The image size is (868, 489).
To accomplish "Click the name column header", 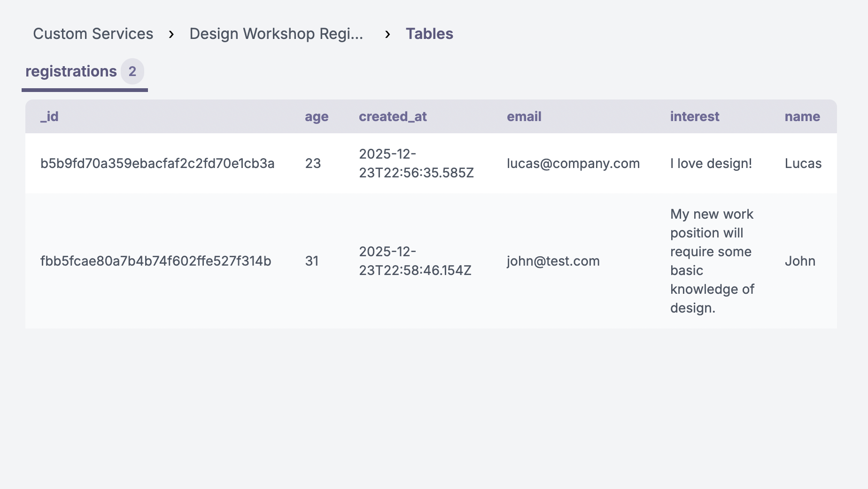I will pyautogui.click(x=801, y=116).
